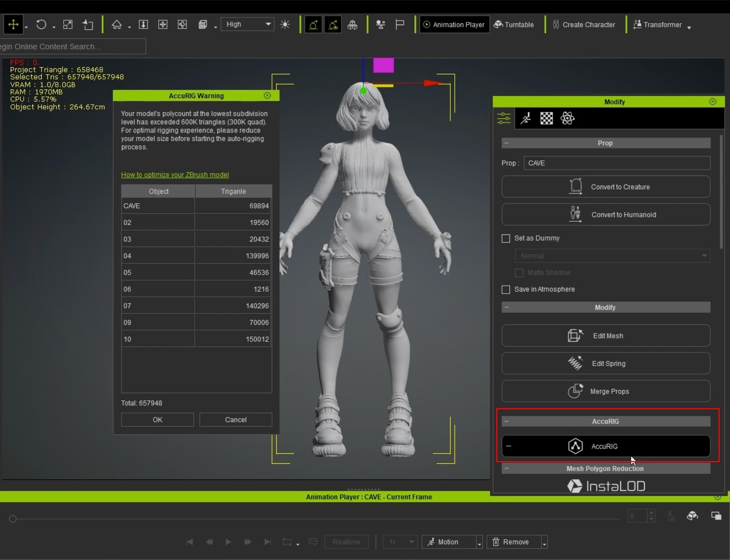Click the home view icon
The image size is (730, 560).
point(117,25)
